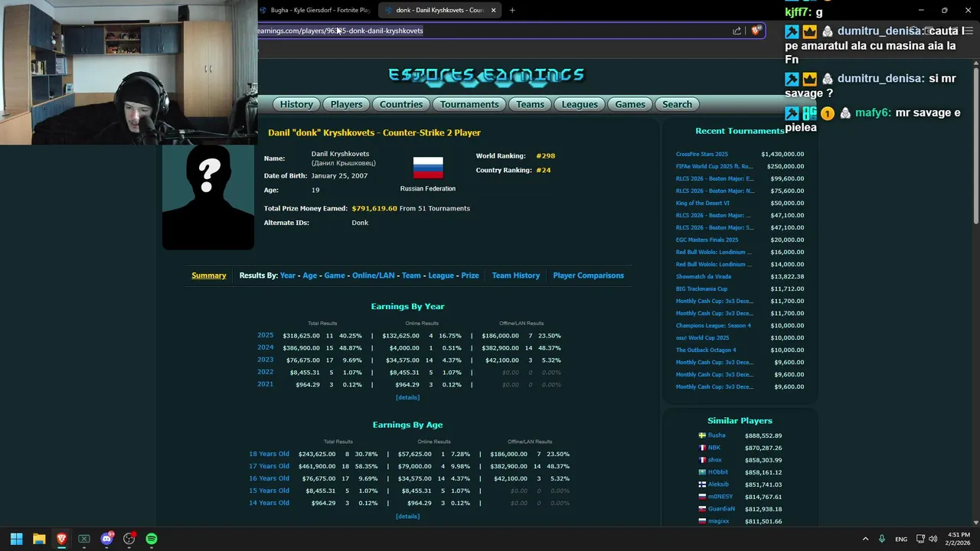
Task: Open the 2025 earnings year link
Action: tap(265, 335)
